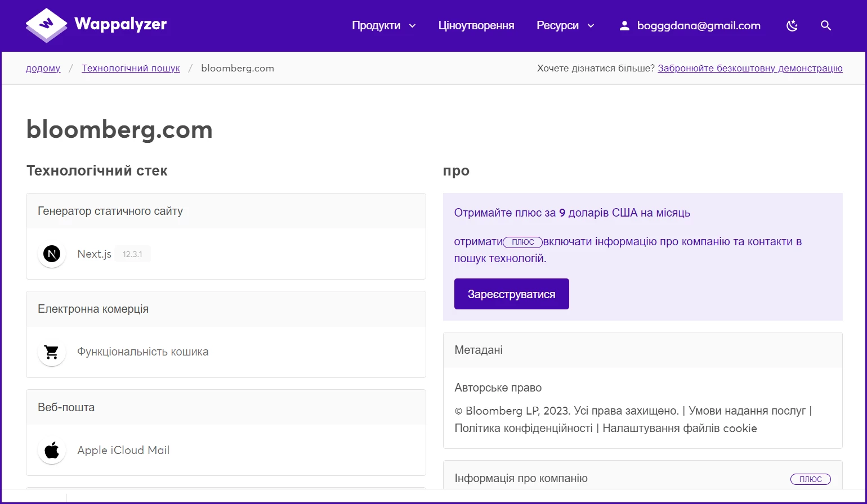Click the Next.js version 12.3.1 tag
The image size is (867, 504).
pos(132,254)
